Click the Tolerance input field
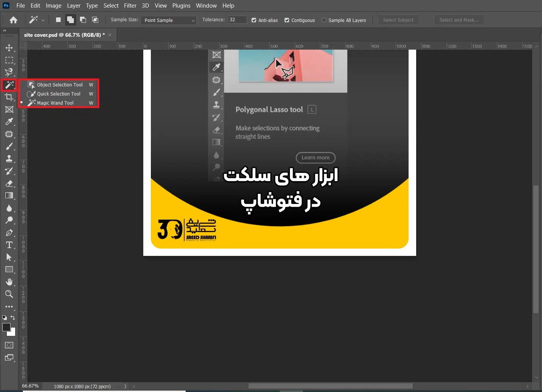Screen dimensions: 542x392 pyautogui.click(x=237, y=20)
